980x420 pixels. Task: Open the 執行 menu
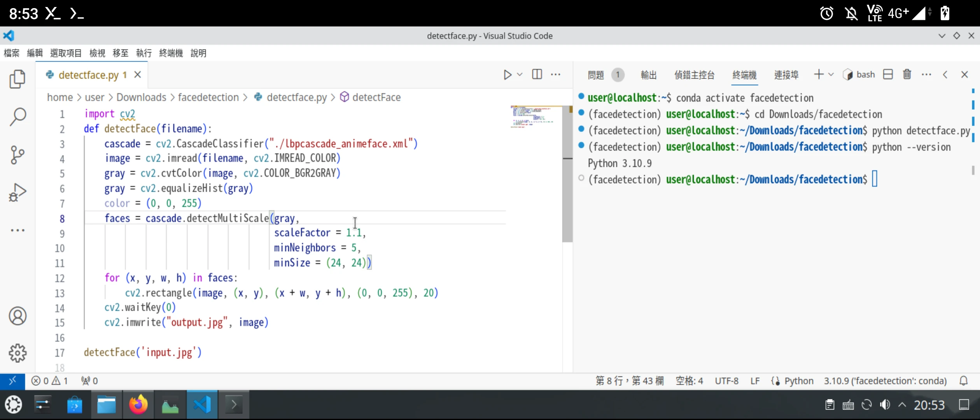(143, 53)
